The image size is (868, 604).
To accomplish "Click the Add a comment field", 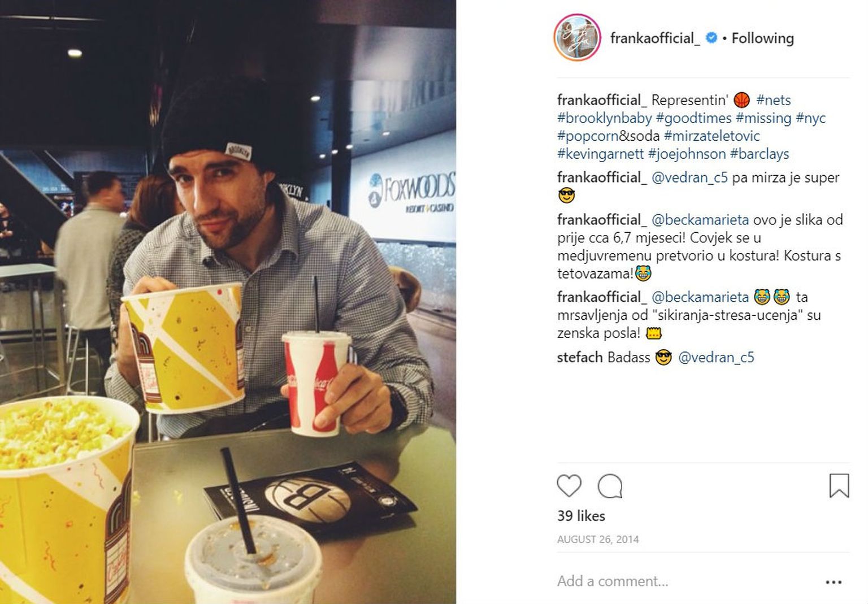I will click(x=687, y=581).
